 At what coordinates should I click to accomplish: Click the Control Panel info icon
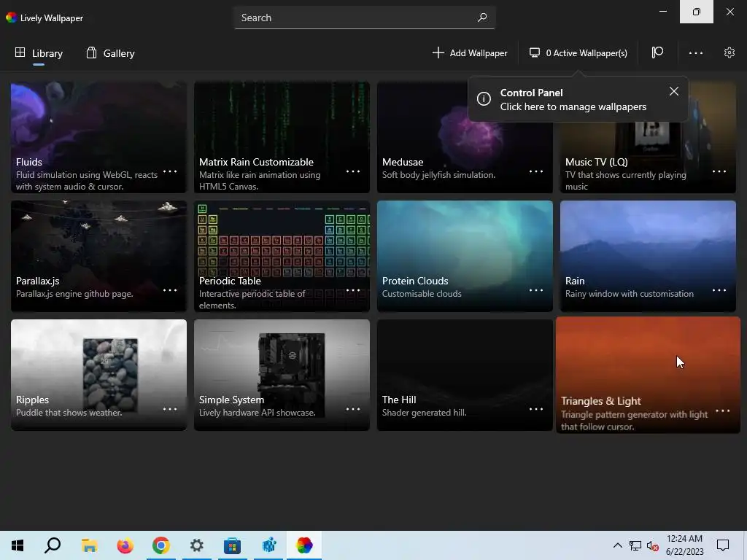(x=484, y=98)
